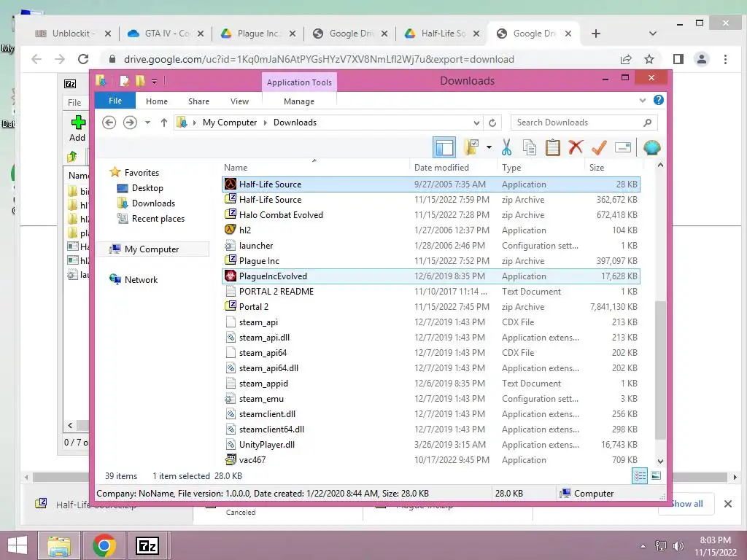Go up one folder level arrow
Viewport: 747px width, 560px height.
[164, 122]
